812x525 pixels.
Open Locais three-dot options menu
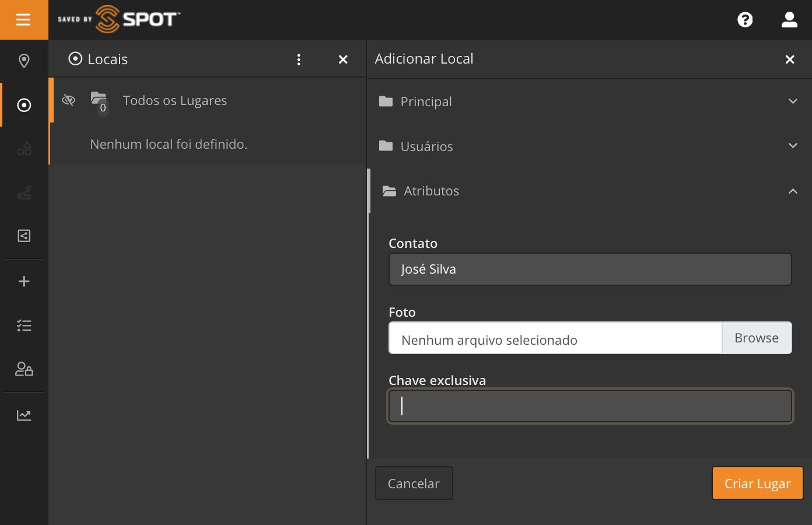tap(299, 60)
